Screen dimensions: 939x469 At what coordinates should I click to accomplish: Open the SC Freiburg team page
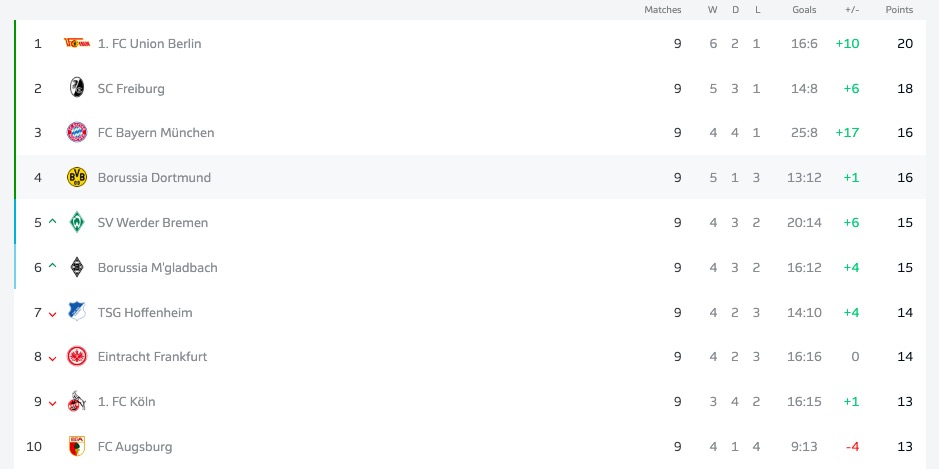tap(131, 88)
